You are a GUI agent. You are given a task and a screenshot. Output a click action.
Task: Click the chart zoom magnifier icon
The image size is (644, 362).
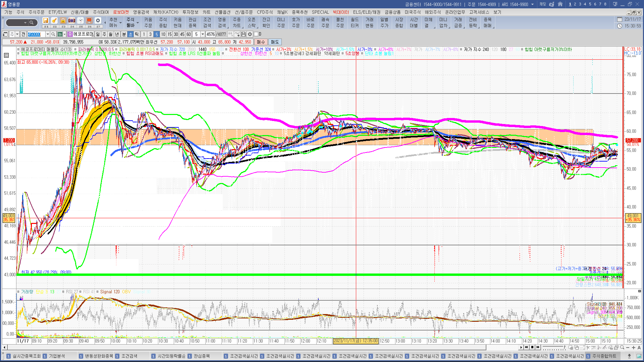click(x=622, y=347)
